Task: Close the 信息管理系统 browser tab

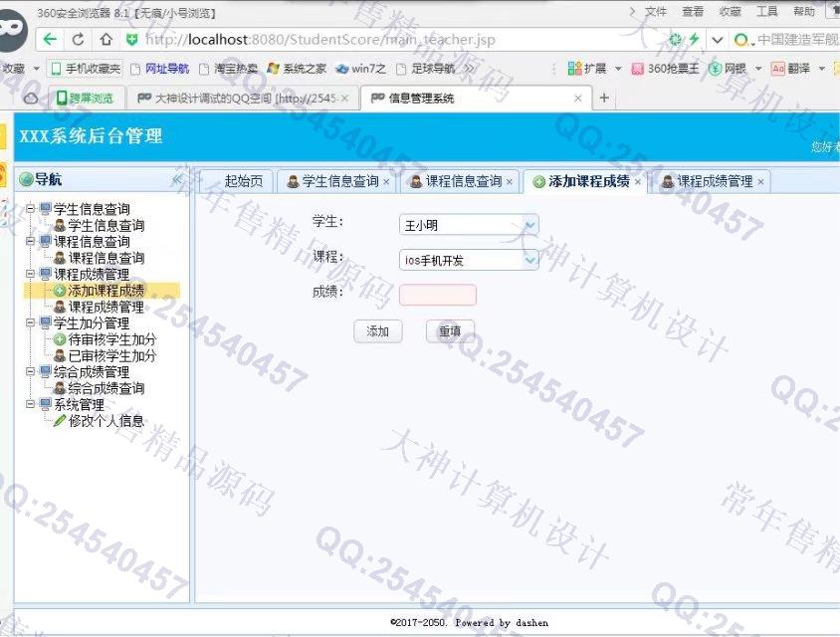Action: pos(577,99)
